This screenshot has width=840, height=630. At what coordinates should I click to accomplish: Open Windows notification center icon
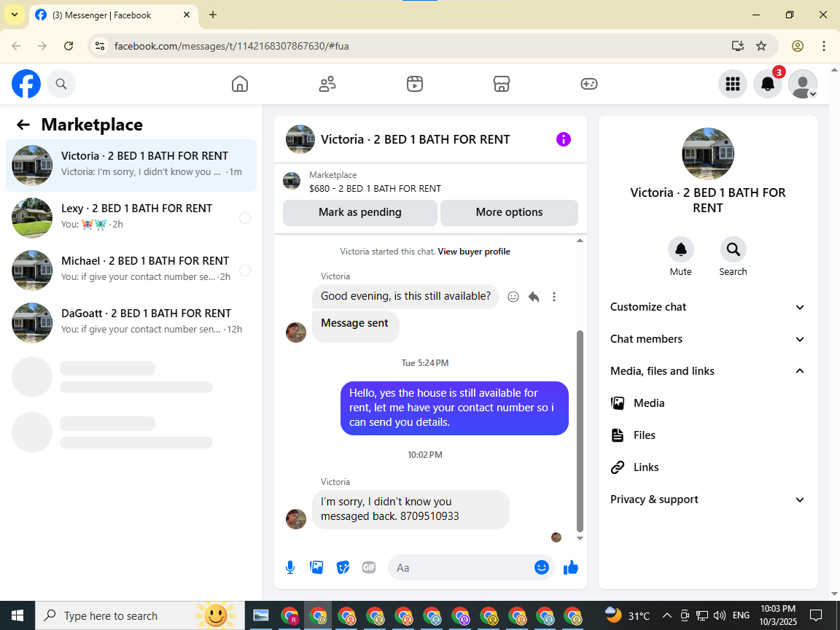click(816, 615)
